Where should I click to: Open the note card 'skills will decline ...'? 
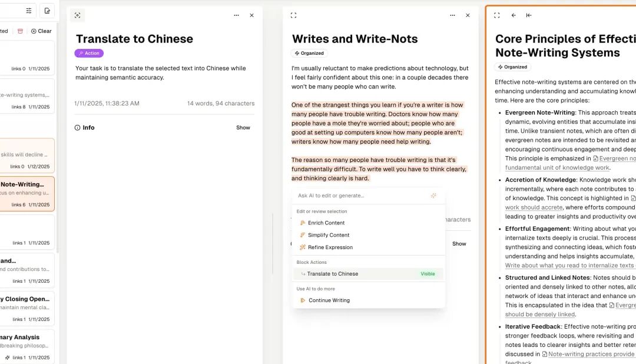pos(27,156)
